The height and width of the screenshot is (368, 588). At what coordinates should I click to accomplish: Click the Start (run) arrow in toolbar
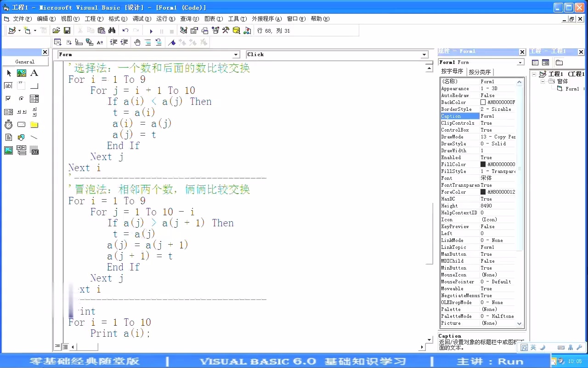[x=151, y=31]
